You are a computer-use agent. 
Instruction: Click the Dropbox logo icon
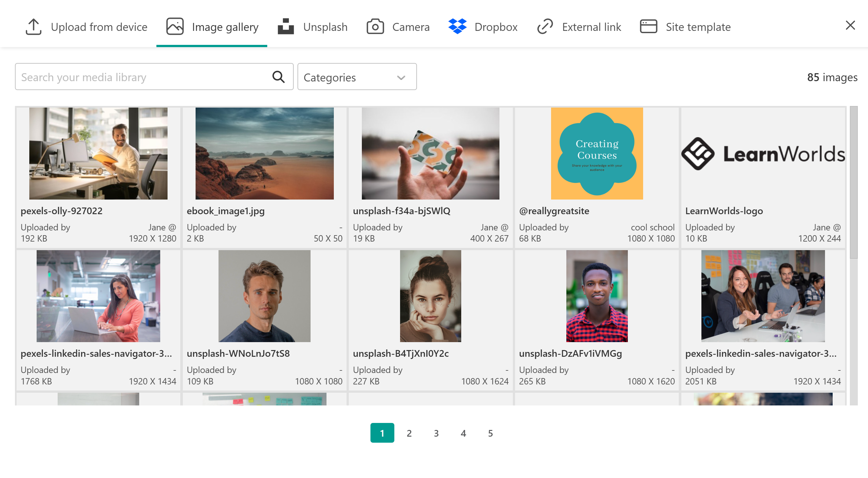point(457,27)
